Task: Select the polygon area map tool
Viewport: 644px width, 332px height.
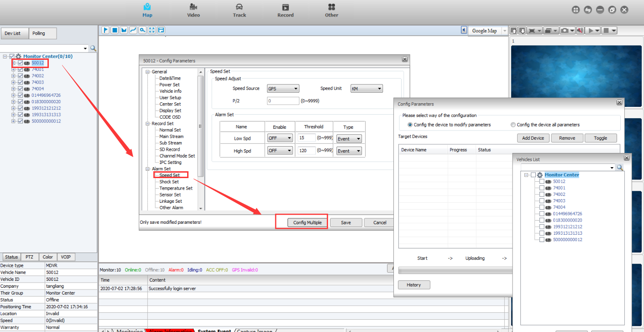Action: [x=124, y=30]
